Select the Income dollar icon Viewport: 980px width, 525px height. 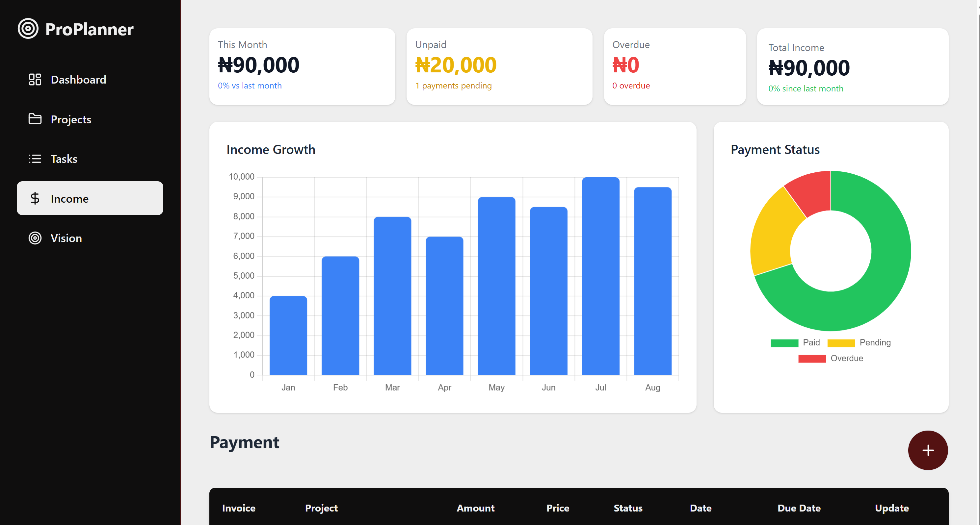[35, 198]
